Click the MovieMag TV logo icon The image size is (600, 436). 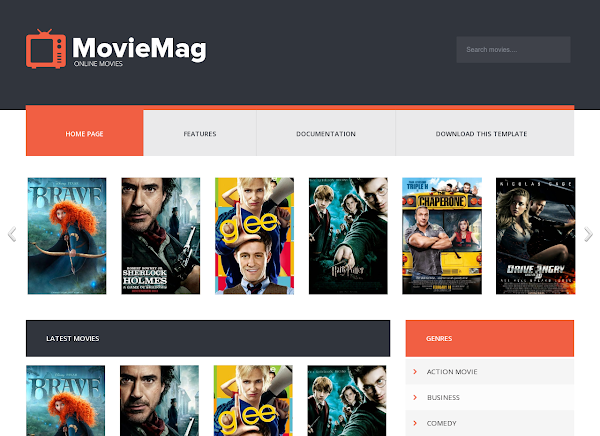[x=46, y=49]
